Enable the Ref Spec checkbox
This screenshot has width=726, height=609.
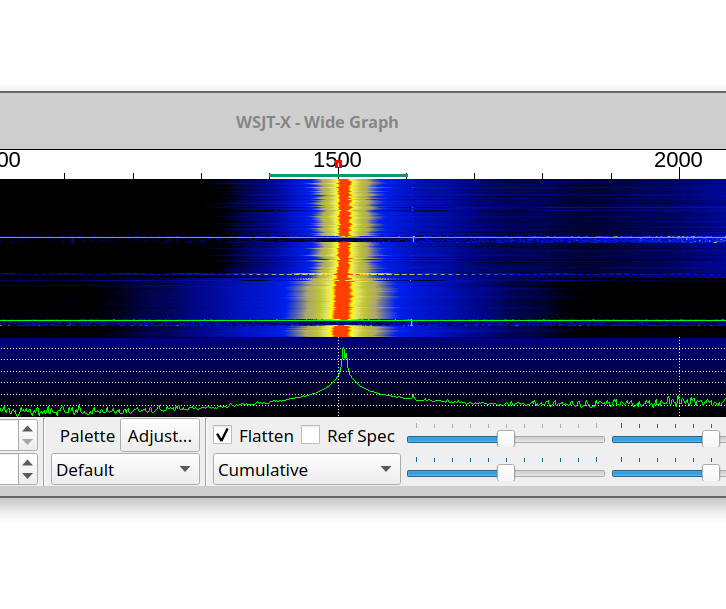[310, 435]
